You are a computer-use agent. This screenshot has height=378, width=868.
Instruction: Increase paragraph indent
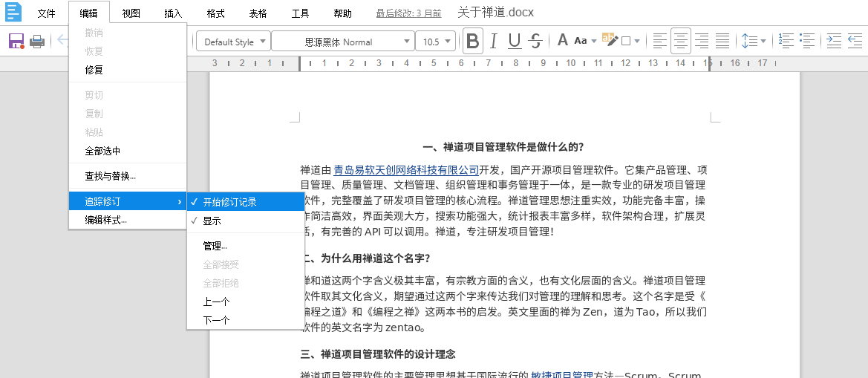click(x=834, y=40)
